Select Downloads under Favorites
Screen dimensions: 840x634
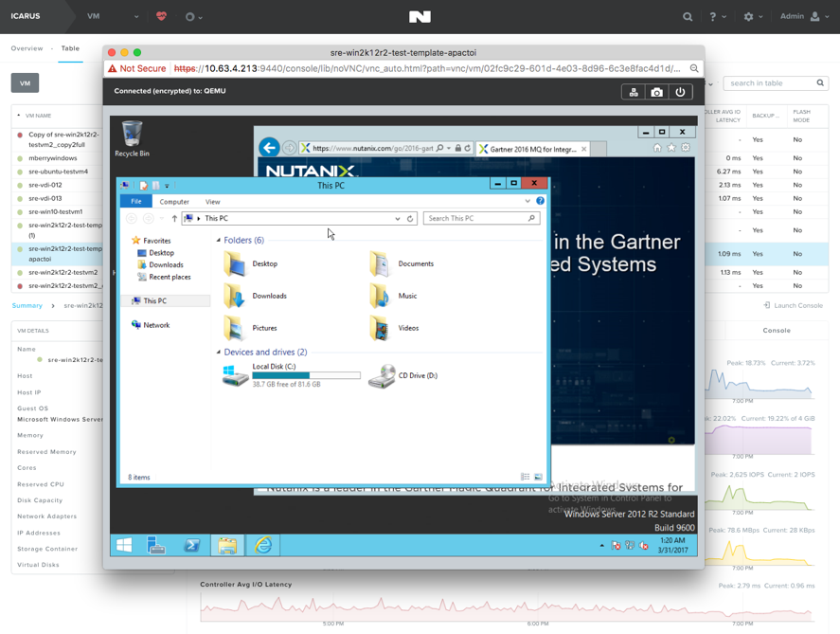click(160, 264)
